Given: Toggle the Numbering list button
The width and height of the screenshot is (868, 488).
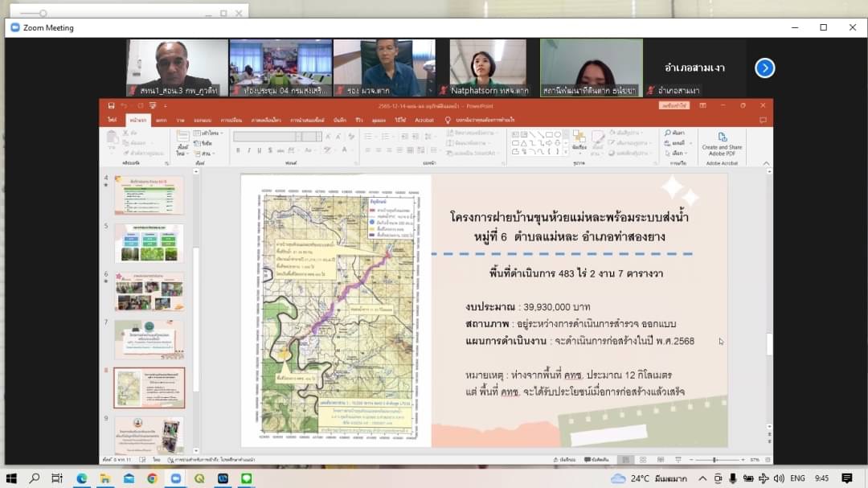Looking at the screenshot, I should pos(387,136).
